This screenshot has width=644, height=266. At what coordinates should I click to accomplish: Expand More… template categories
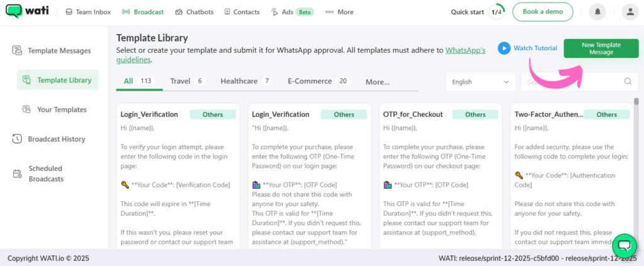click(x=377, y=82)
